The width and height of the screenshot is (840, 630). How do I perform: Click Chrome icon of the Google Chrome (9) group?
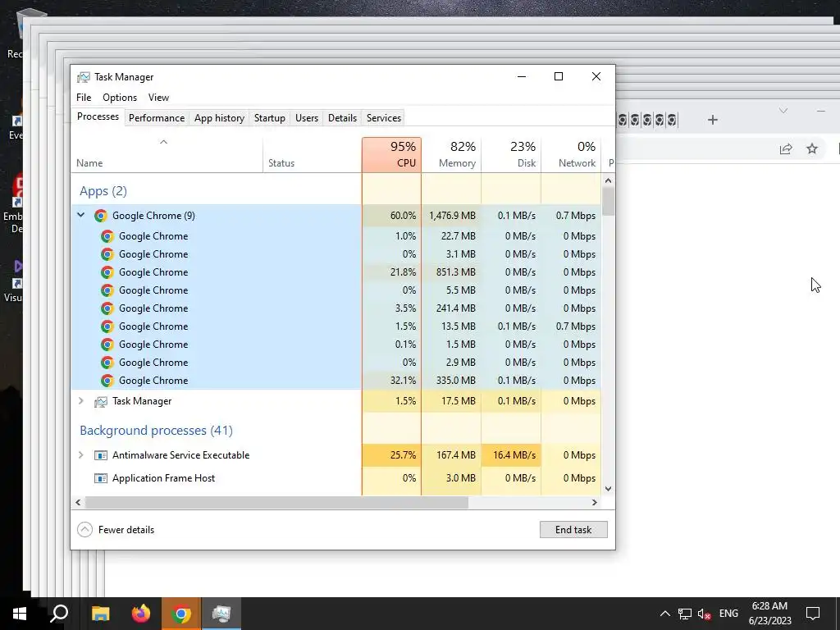(x=100, y=216)
